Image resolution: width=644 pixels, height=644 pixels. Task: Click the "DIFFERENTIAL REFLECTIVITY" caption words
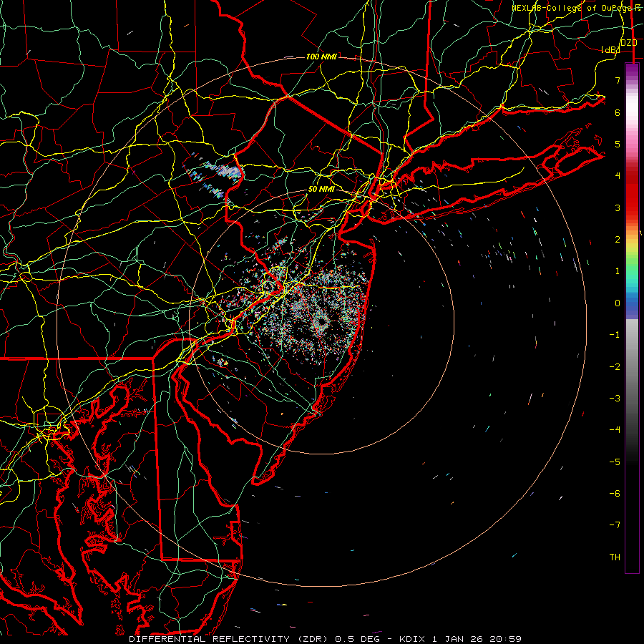pyautogui.click(x=210, y=639)
